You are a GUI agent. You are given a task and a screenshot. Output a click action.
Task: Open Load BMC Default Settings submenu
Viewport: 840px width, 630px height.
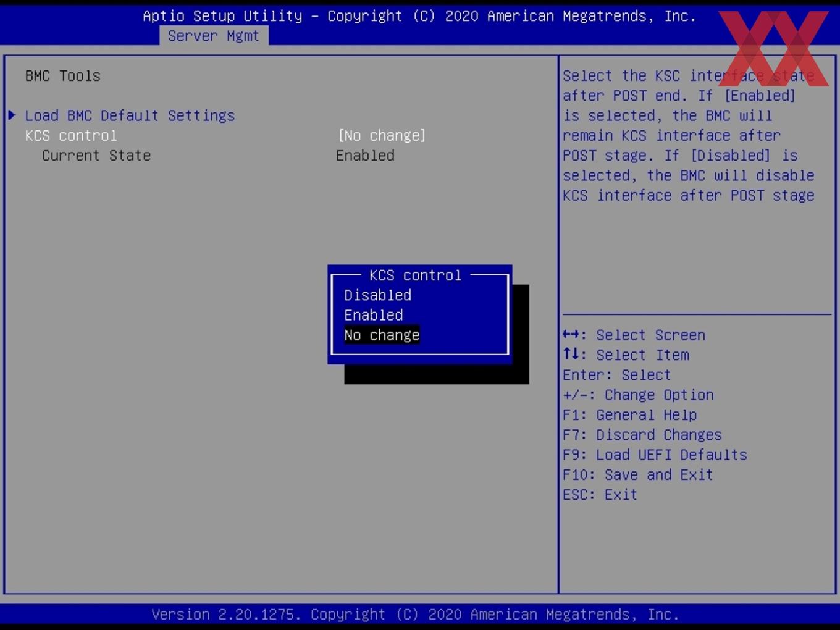click(130, 115)
